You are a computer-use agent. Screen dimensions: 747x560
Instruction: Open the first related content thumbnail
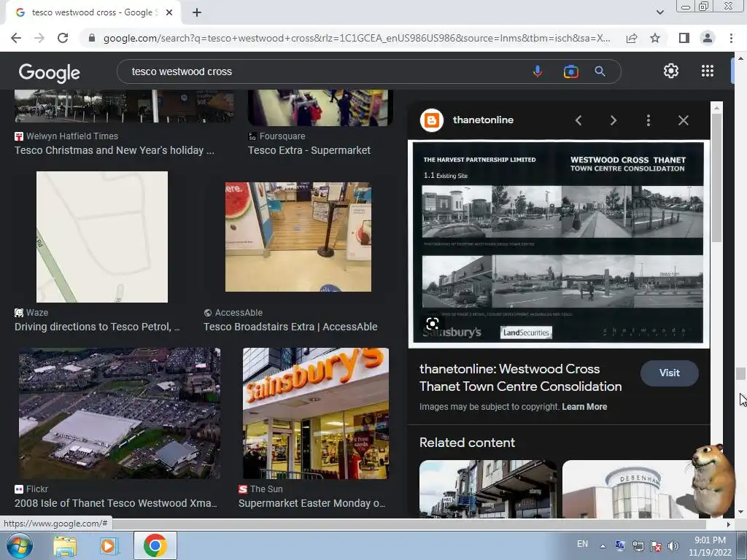coord(488,489)
